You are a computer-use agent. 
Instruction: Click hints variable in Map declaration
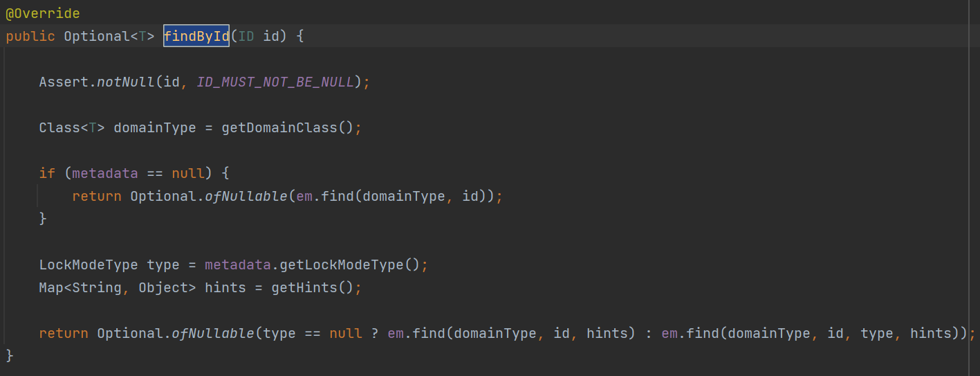point(225,287)
